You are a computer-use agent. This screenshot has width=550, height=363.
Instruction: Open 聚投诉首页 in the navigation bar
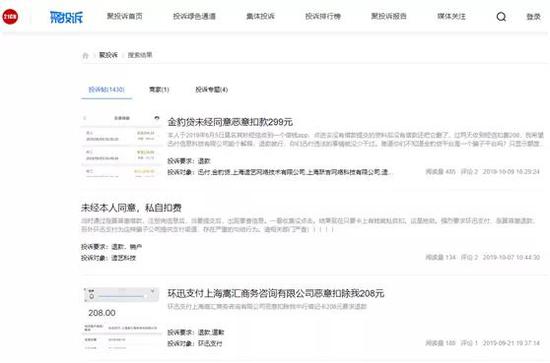(x=125, y=16)
